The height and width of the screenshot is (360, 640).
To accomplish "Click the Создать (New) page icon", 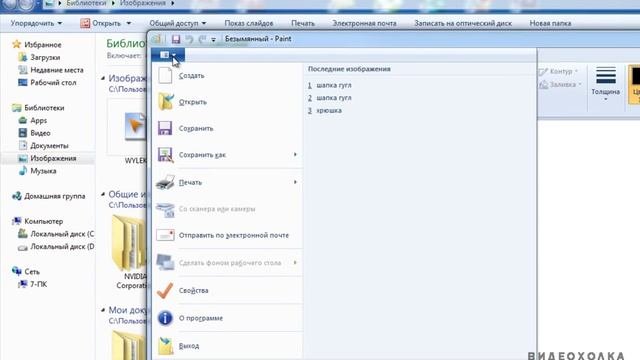I will [x=165, y=76].
